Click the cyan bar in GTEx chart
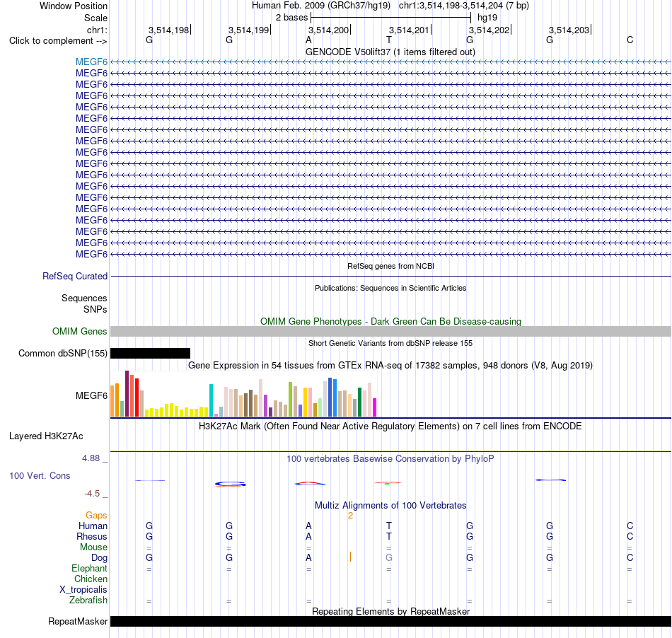The image size is (672, 638). 211,400
